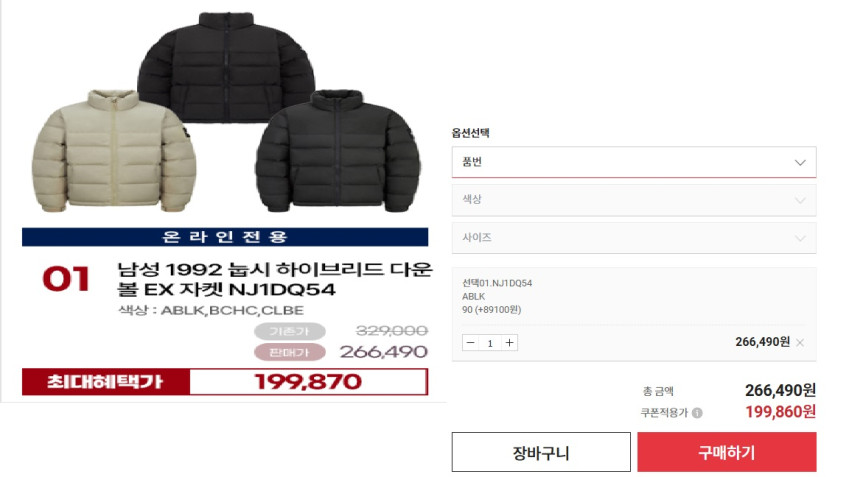Click the 판매가 price badge
This screenshot has height=477, width=849.
290,352
